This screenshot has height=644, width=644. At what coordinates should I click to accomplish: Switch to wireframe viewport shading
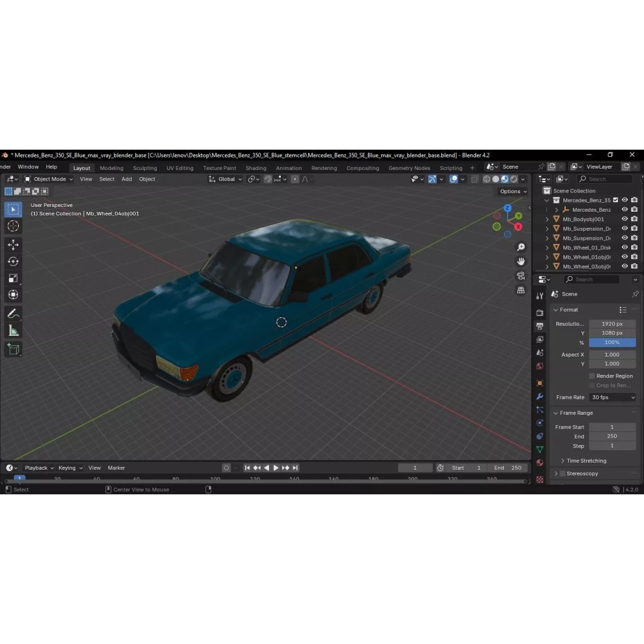pyautogui.click(x=487, y=179)
